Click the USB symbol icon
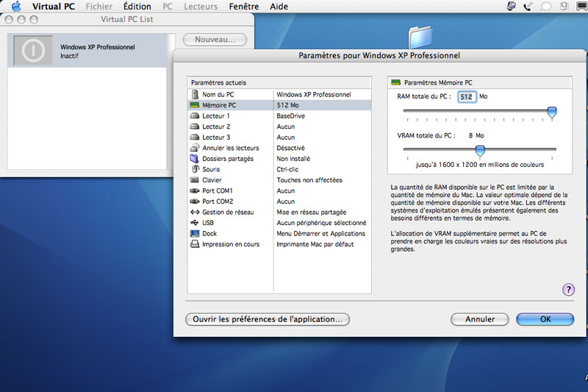 pyautogui.click(x=195, y=223)
